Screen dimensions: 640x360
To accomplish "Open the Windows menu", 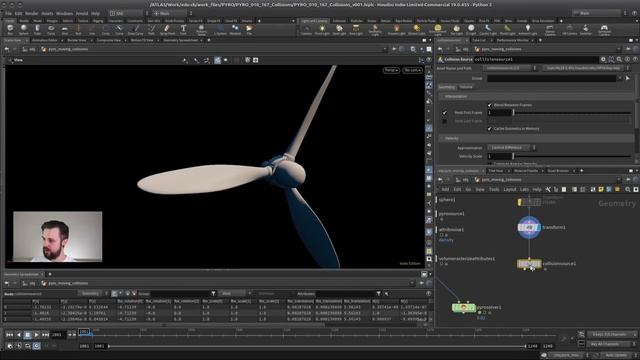I will (64, 13).
